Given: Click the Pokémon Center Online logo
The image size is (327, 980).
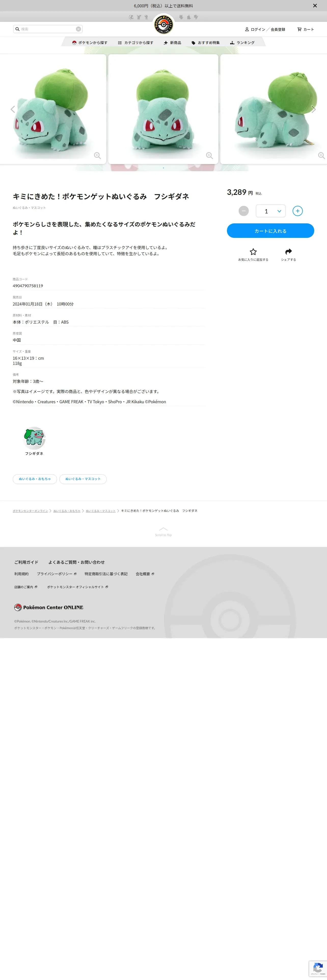Looking at the screenshot, I should coord(163,24).
